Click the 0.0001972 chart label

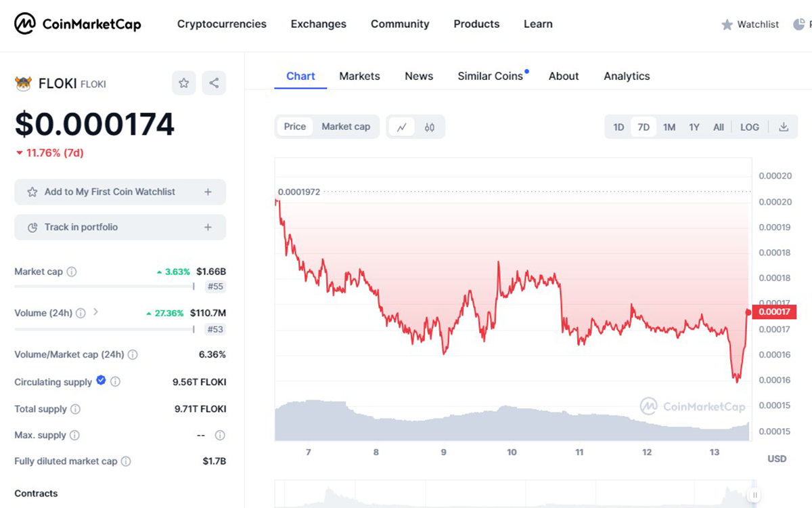298,192
